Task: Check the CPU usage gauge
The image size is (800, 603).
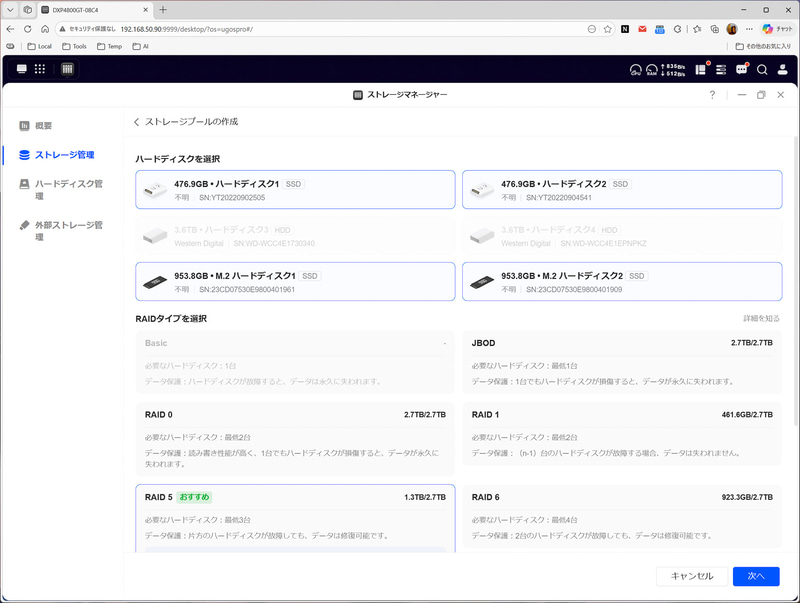Action: (635, 70)
